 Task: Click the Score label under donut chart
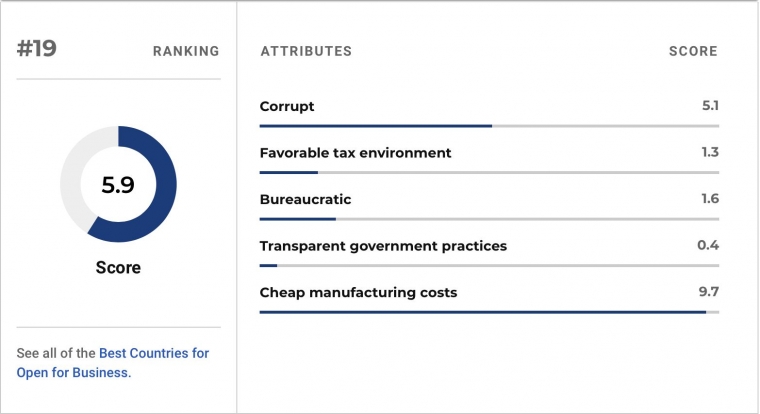[118, 268]
